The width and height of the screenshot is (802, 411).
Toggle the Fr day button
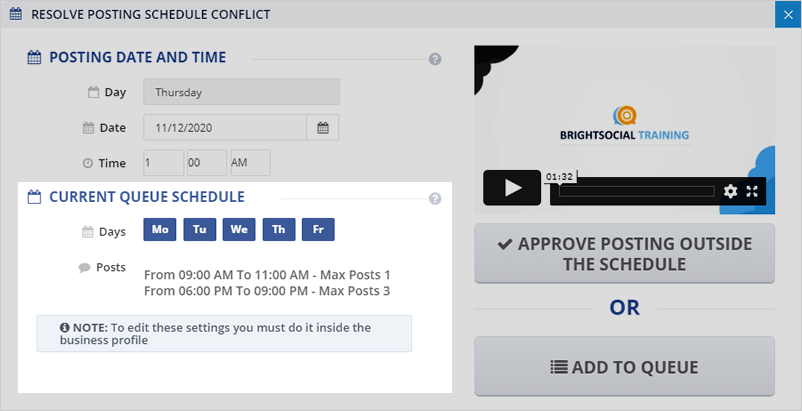pos(318,230)
